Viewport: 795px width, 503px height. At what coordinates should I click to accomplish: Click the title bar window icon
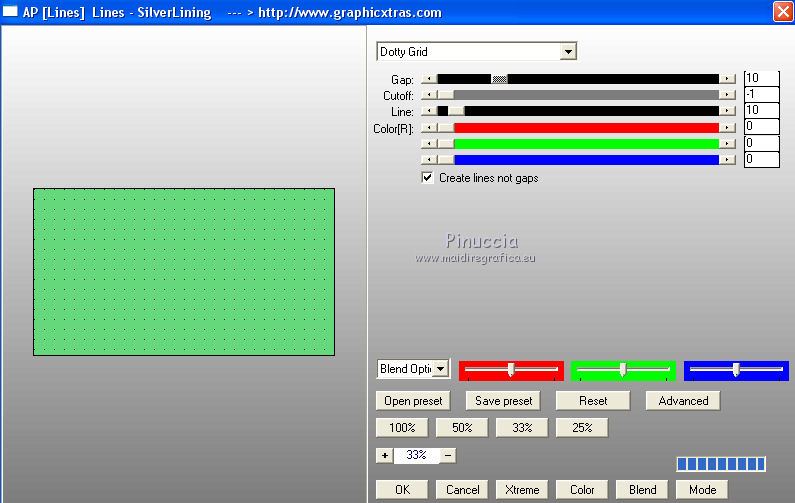point(10,11)
